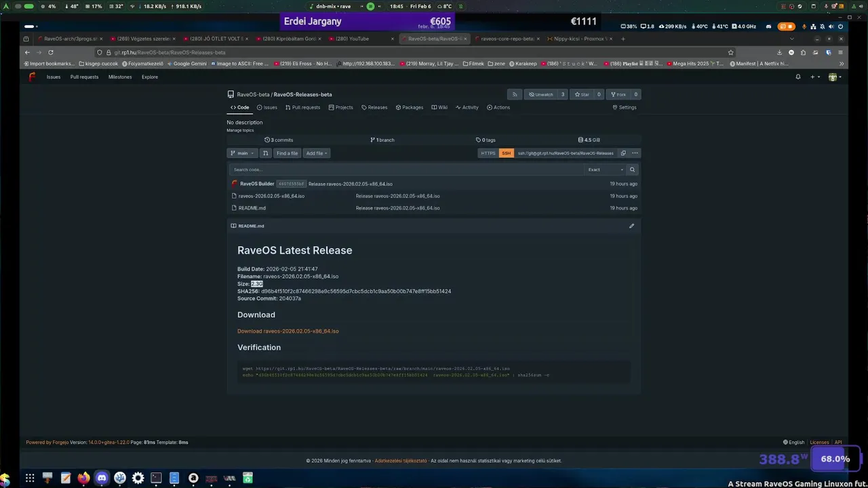Copy the SSH clone URL
The width and height of the screenshot is (868, 488).
click(623, 153)
